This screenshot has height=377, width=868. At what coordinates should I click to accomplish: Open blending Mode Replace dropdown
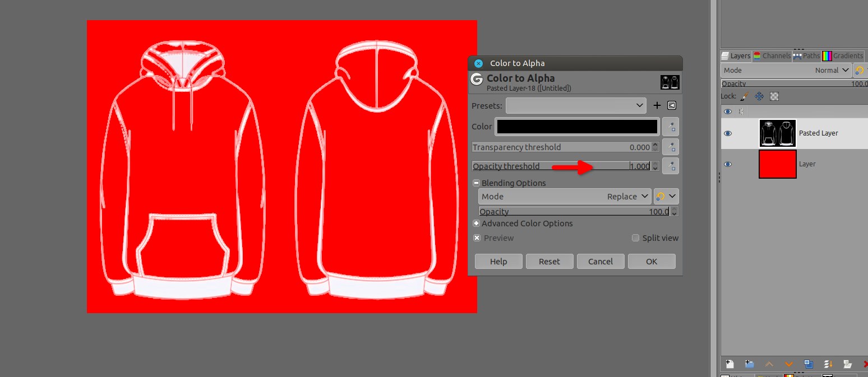[x=565, y=197]
